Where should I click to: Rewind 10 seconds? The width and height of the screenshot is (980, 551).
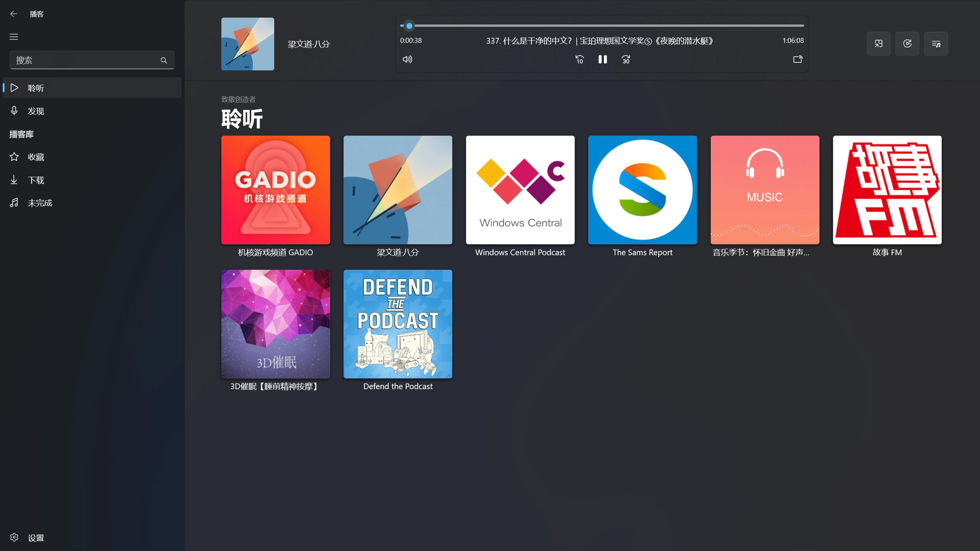pyautogui.click(x=580, y=59)
